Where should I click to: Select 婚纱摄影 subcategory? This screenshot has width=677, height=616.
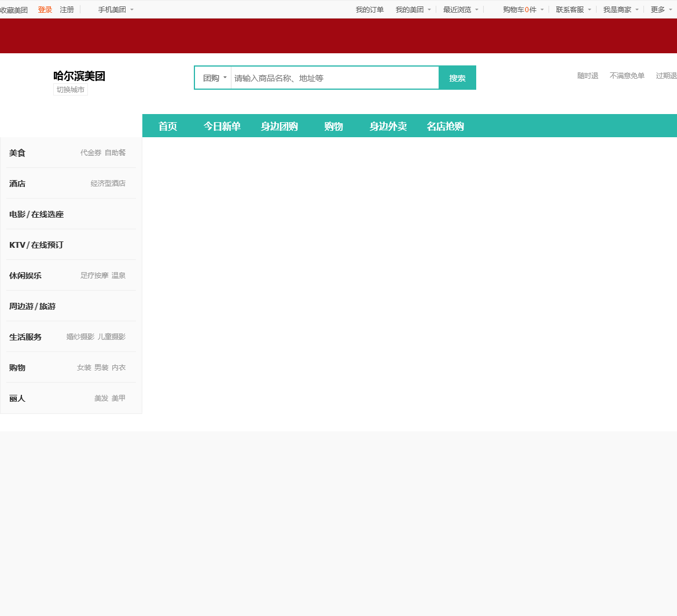(x=80, y=336)
